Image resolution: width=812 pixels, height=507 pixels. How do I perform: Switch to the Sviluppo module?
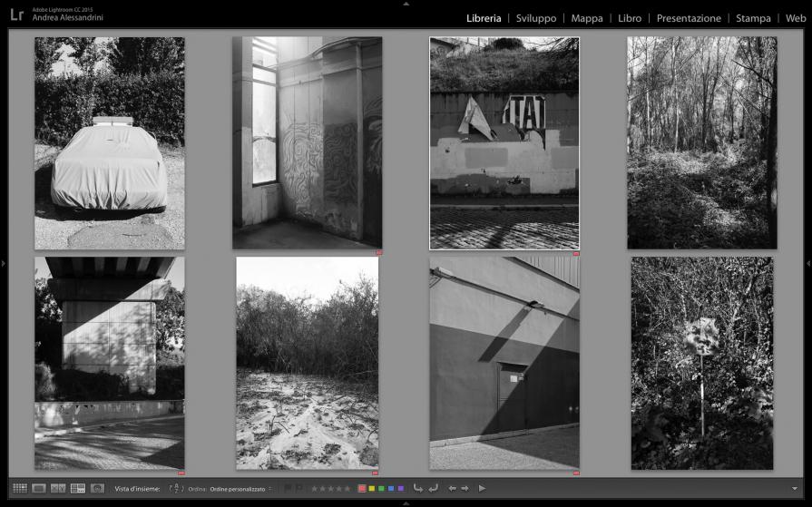coord(536,18)
